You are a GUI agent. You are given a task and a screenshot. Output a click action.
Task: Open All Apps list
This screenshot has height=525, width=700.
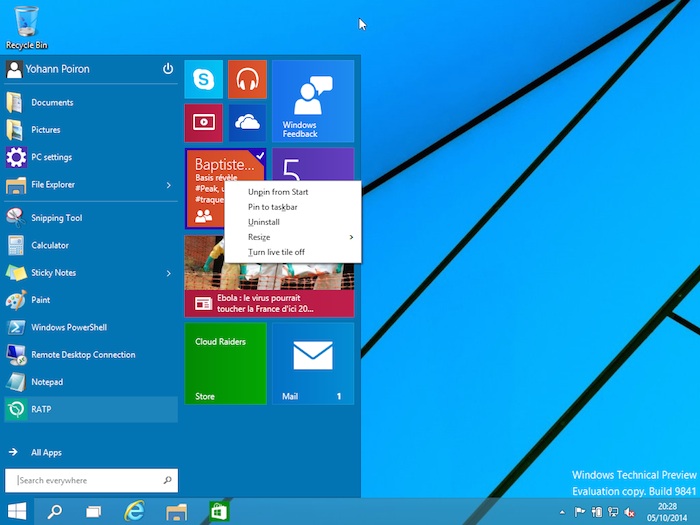46,453
